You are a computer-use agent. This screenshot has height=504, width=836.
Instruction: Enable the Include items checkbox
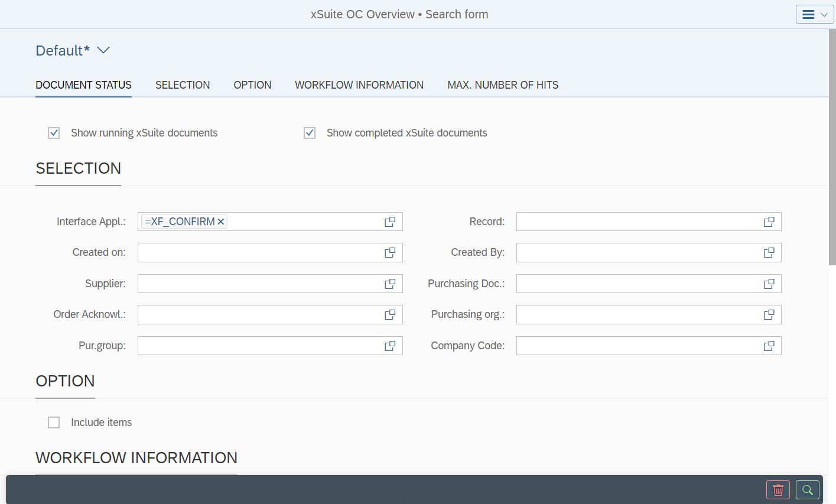pyautogui.click(x=54, y=422)
